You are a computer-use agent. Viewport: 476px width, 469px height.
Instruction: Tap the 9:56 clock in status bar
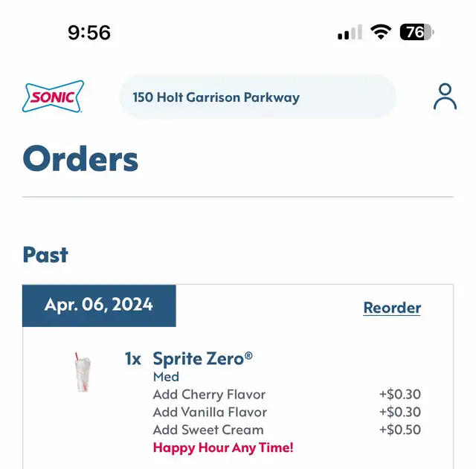(89, 33)
